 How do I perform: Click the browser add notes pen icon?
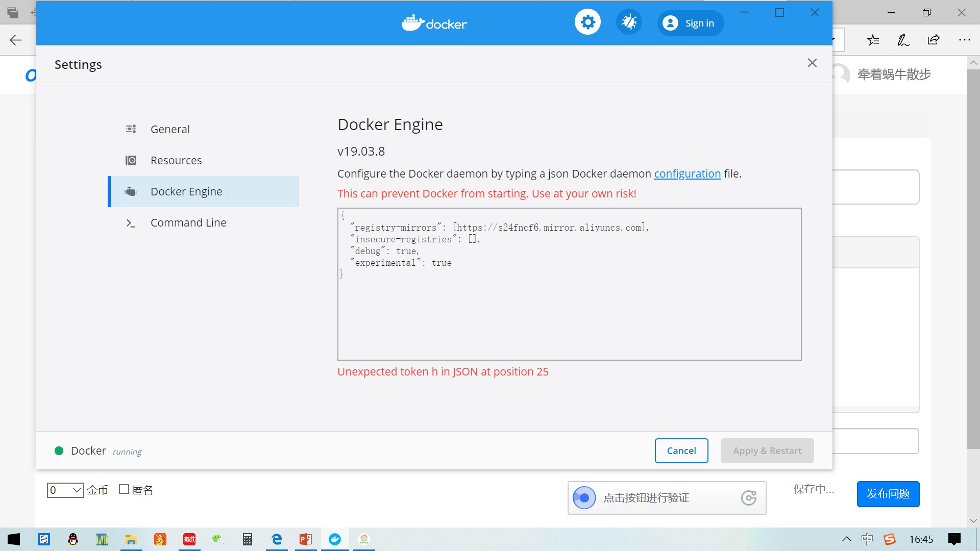pyautogui.click(x=903, y=40)
